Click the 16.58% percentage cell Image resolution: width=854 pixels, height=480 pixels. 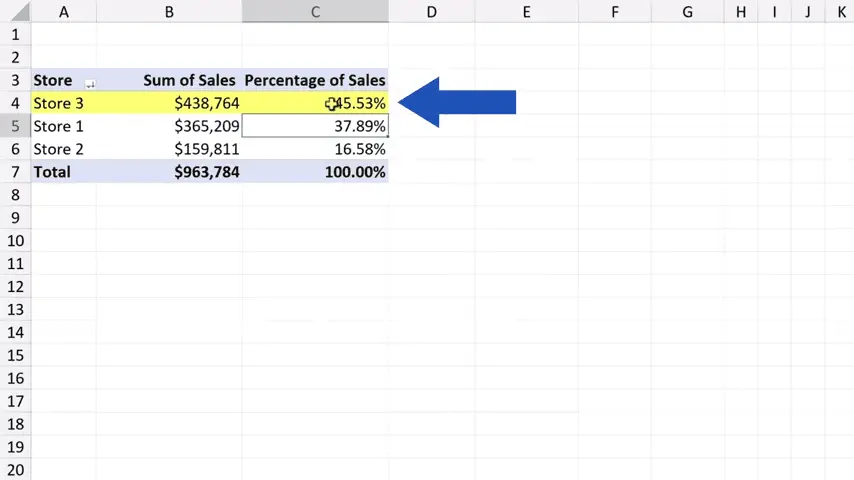[x=359, y=149]
